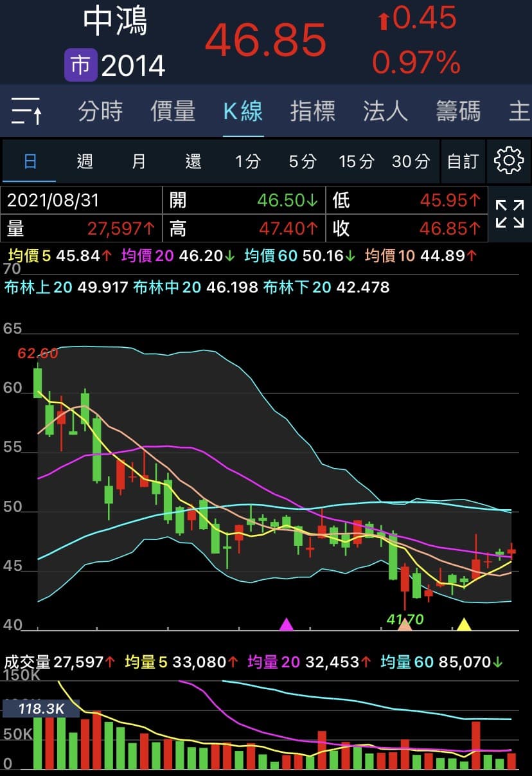
Task: Tap the 41.70 low price annotation
Action: [405, 619]
